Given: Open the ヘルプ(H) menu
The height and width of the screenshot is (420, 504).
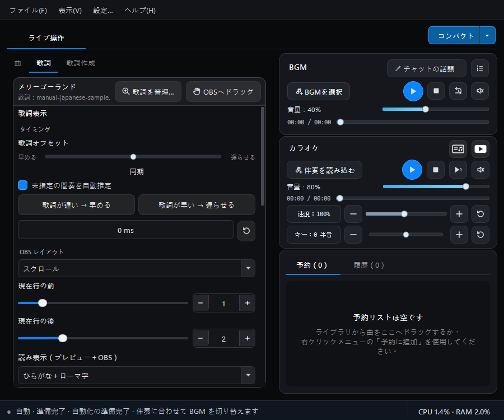Looking at the screenshot, I should [140, 10].
